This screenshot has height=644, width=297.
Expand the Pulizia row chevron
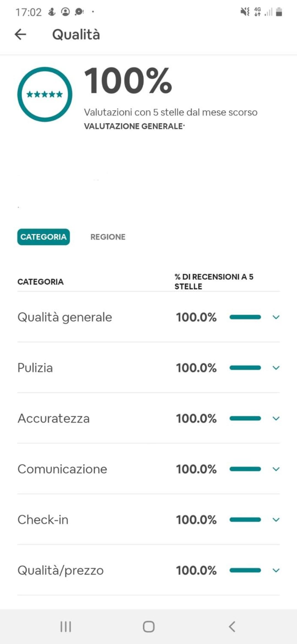(276, 368)
